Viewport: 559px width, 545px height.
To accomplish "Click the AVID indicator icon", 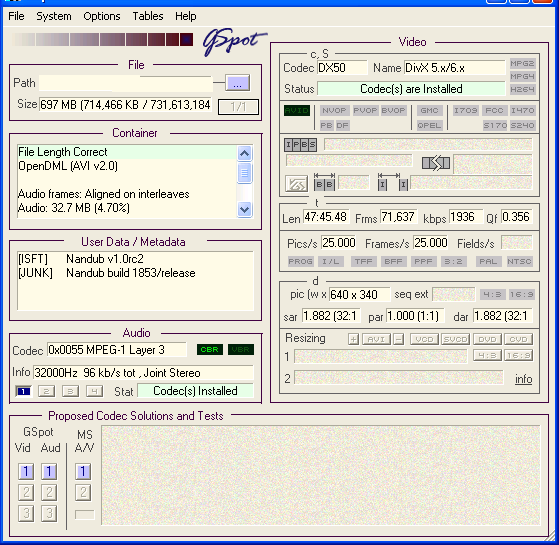I will [297, 110].
